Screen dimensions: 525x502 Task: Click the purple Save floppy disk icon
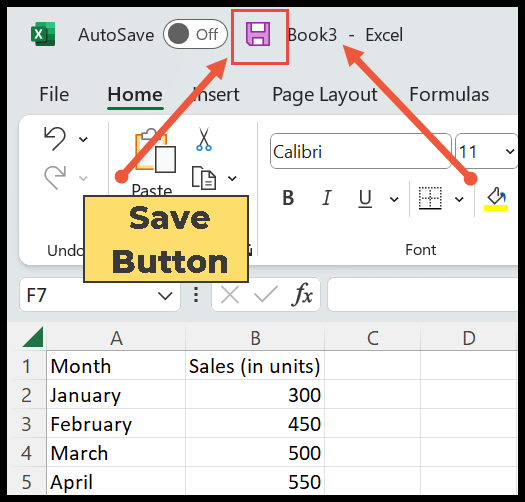(x=258, y=34)
